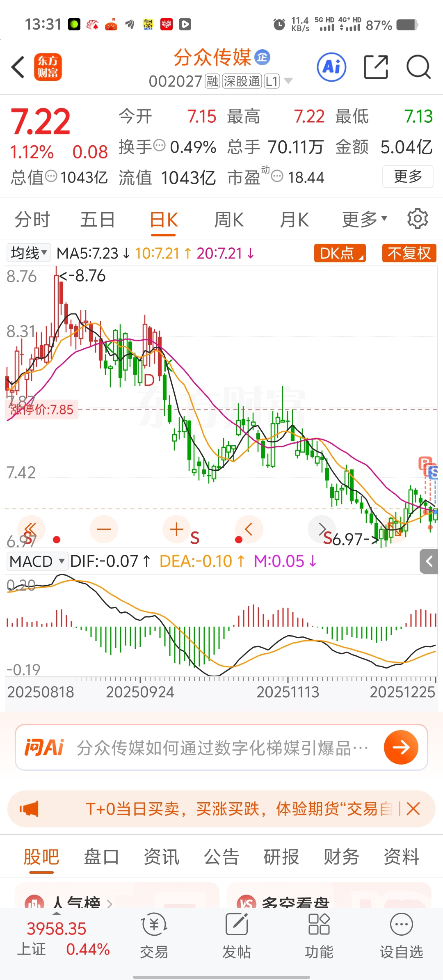Expand 人气榜 with its chevron

pos(110,903)
